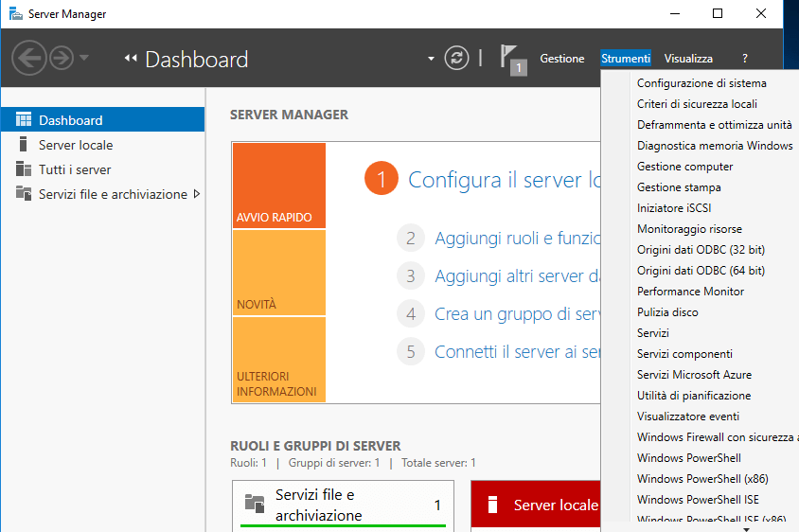Open the Visualizza menu
The height and width of the screenshot is (532, 799).
click(x=688, y=59)
